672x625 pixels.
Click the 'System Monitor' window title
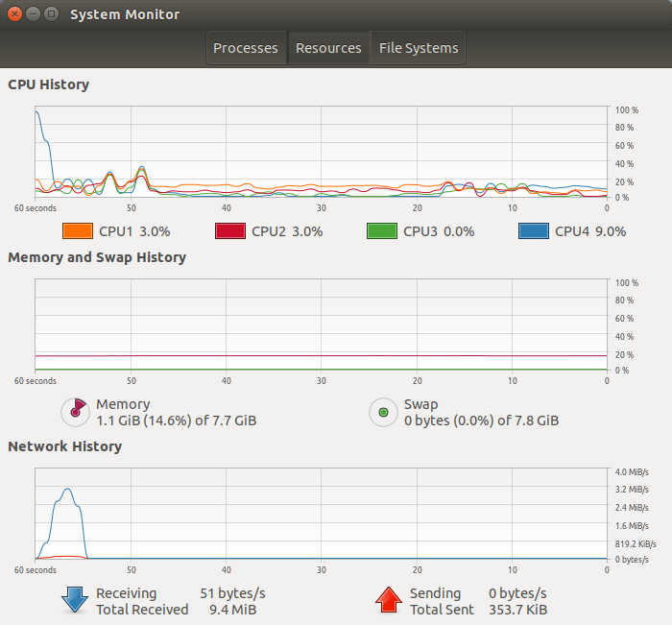click(x=125, y=14)
